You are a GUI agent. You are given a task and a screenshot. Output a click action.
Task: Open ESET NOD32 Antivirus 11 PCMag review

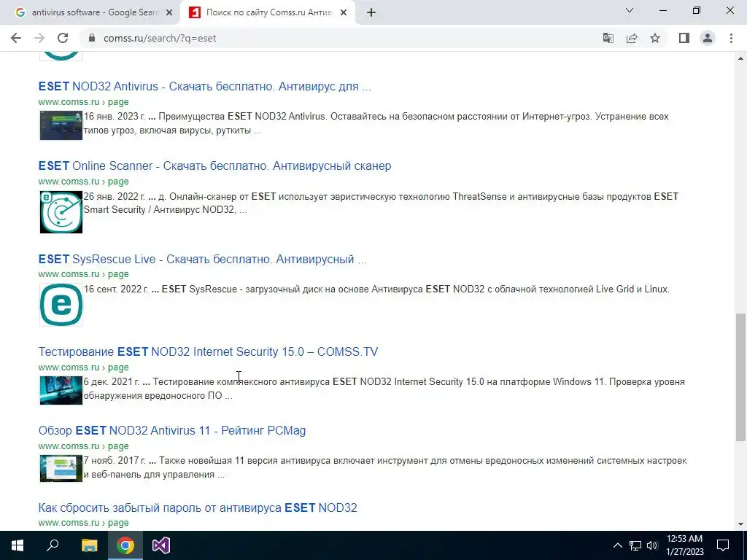pyautogui.click(x=172, y=430)
